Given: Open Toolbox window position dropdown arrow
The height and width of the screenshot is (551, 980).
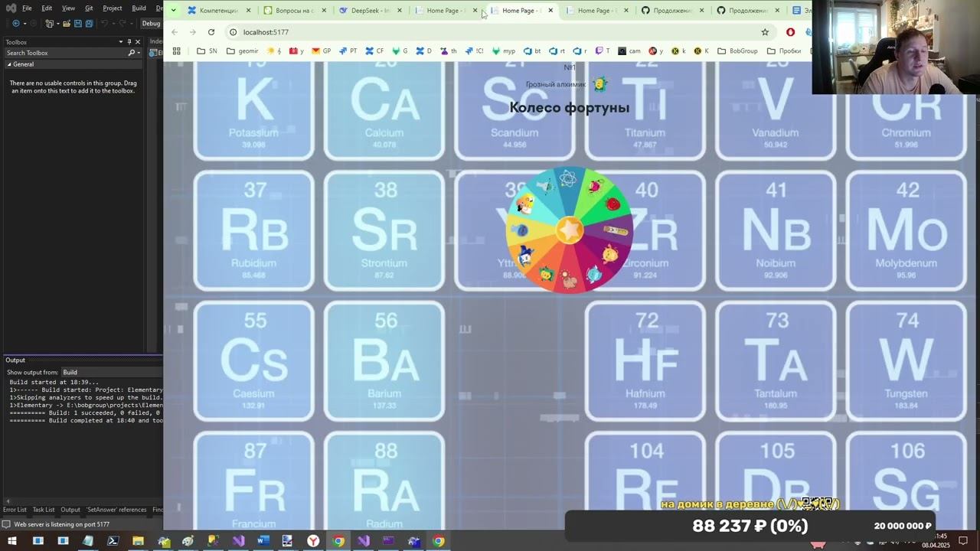Looking at the screenshot, I should point(120,42).
